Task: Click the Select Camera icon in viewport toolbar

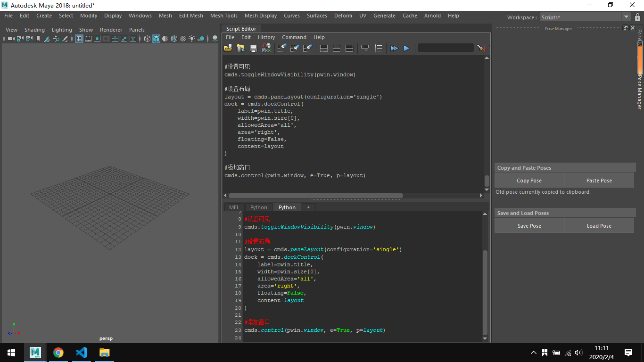Action: (x=11, y=39)
